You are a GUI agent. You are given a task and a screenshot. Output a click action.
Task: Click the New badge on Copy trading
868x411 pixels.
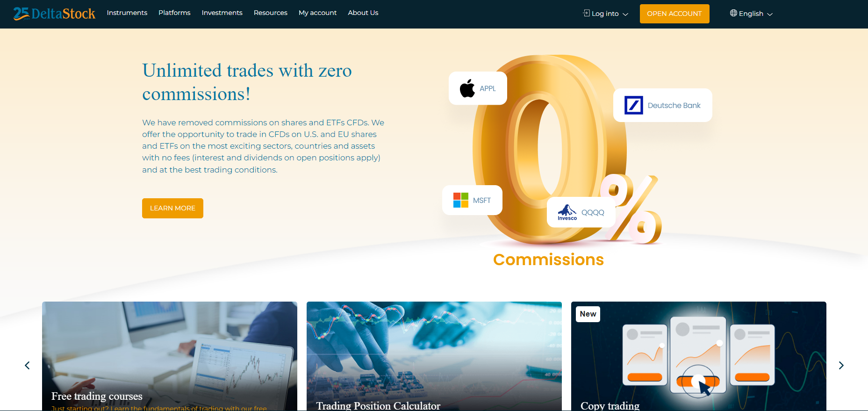588,314
